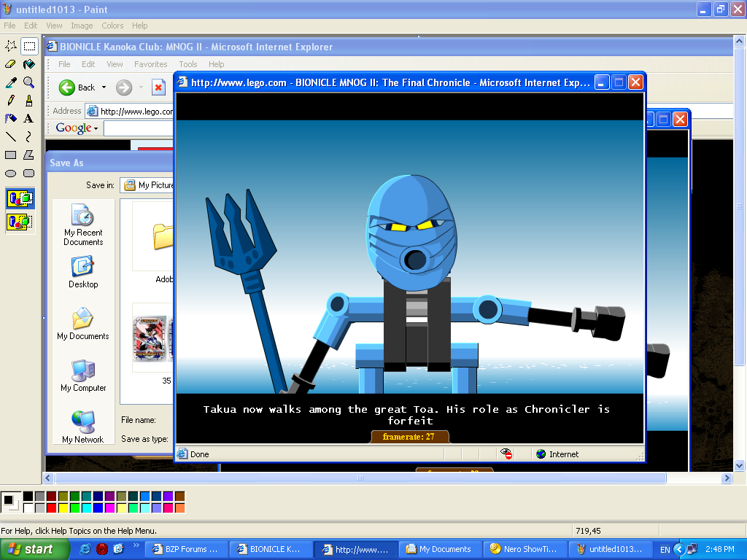
Task: Open the Windows Start menu
Action: pos(35,550)
